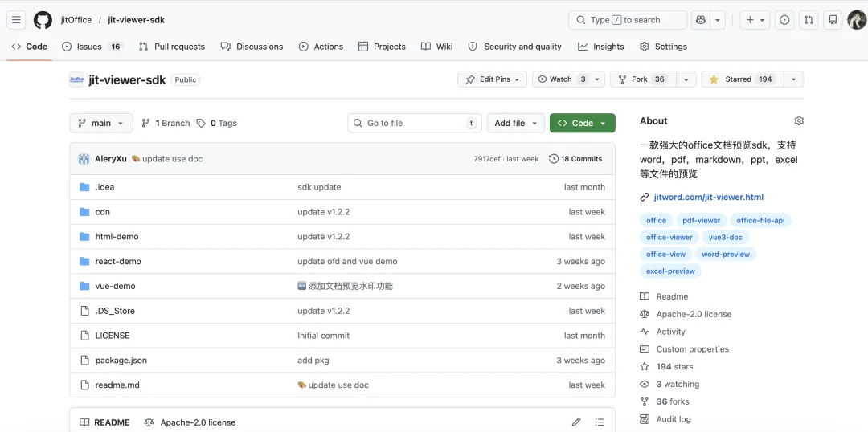Open the Issues tab

click(92, 47)
